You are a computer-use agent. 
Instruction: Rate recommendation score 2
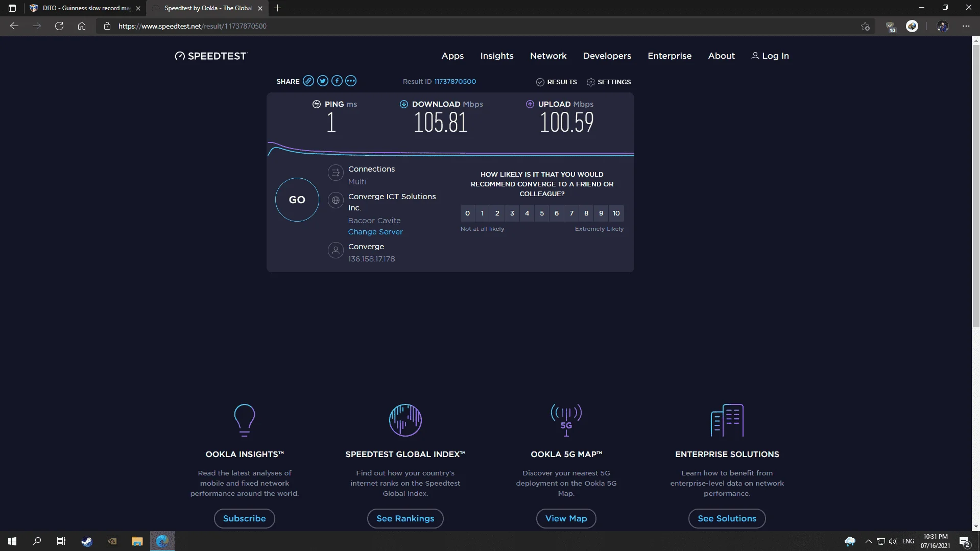point(497,213)
